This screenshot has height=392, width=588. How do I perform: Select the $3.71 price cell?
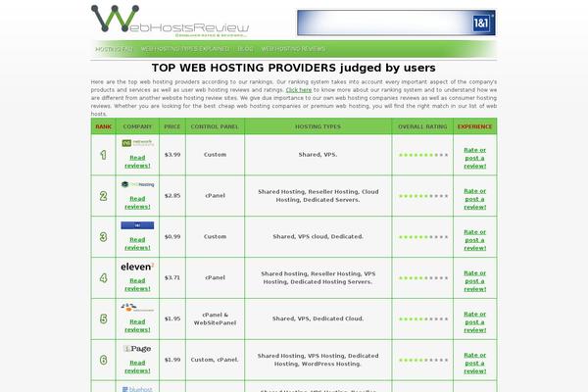tap(172, 277)
